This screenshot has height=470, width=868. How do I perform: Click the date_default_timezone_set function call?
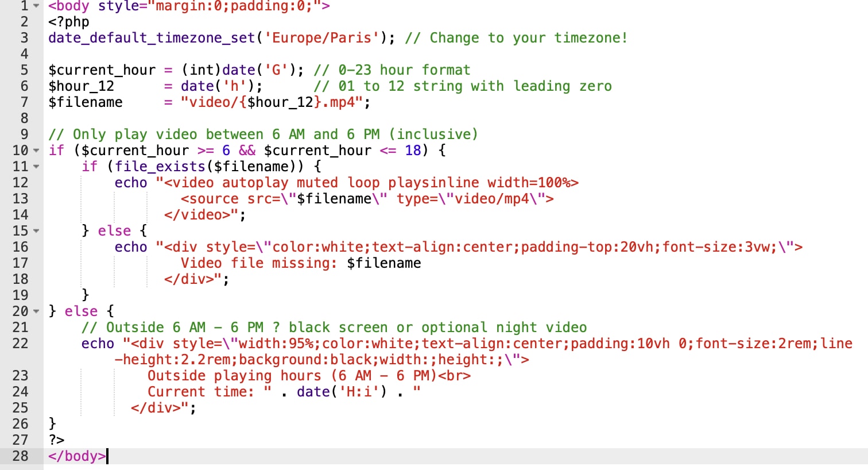click(152, 38)
